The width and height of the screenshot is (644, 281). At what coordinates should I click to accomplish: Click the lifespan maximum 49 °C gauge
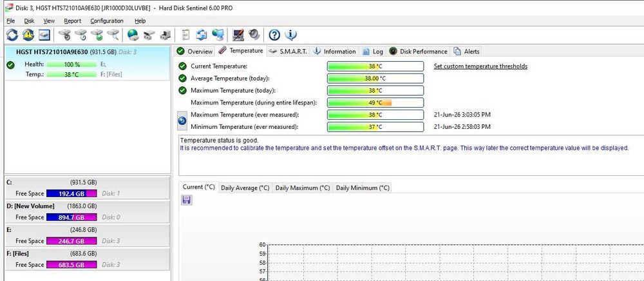[375, 102]
